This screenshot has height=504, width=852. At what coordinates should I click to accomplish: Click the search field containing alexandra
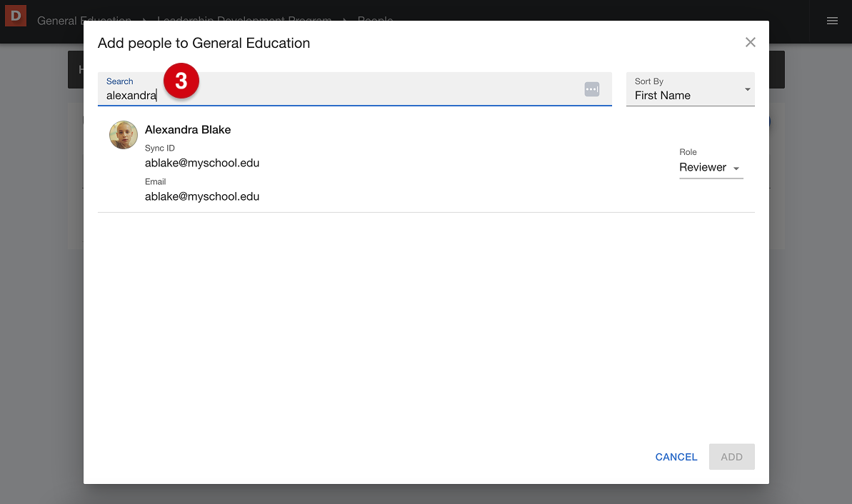click(355, 89)
